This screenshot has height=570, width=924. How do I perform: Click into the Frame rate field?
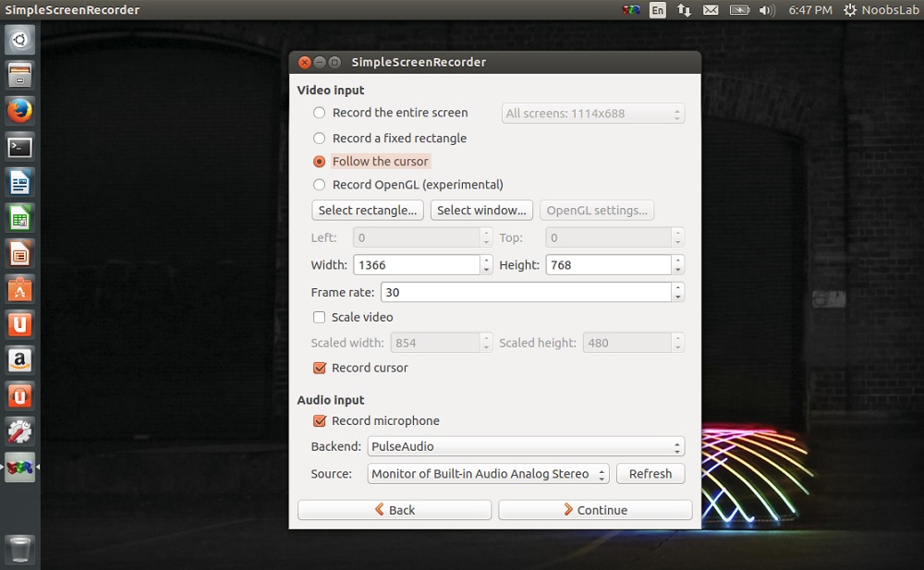[x=526, y=292]
